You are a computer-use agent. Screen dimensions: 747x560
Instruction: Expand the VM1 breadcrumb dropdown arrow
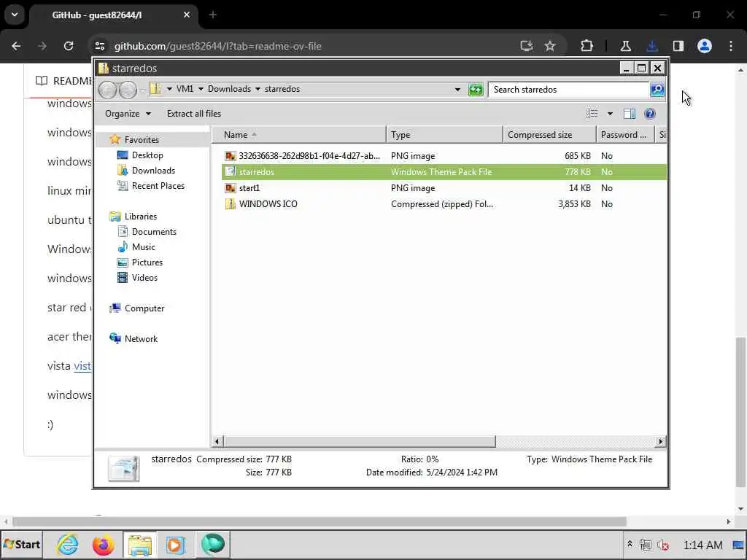click(201, 89)
